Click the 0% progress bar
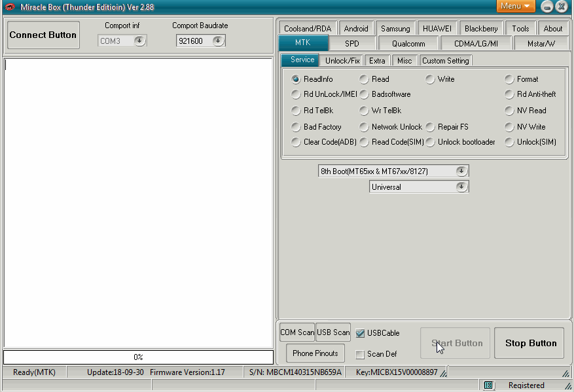The width and height of the screenshot is (574, 392). click(138, 357)
